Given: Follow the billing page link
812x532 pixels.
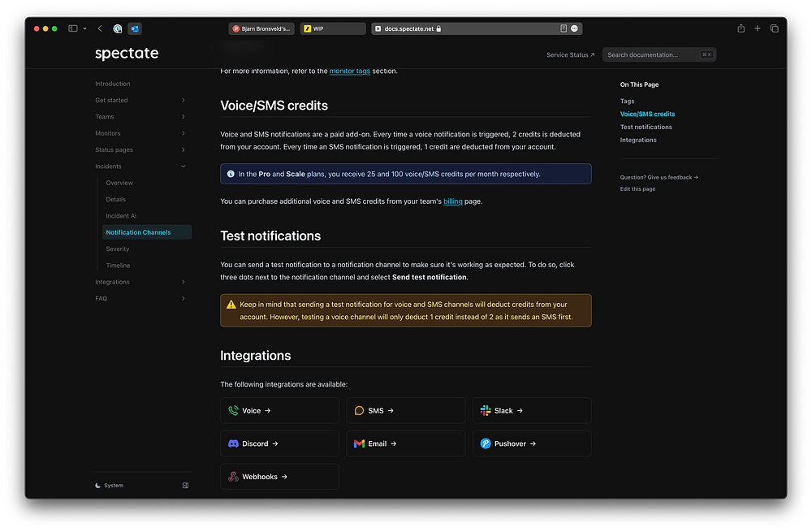Looking at the screenshot, I should (x=452, y=201).
